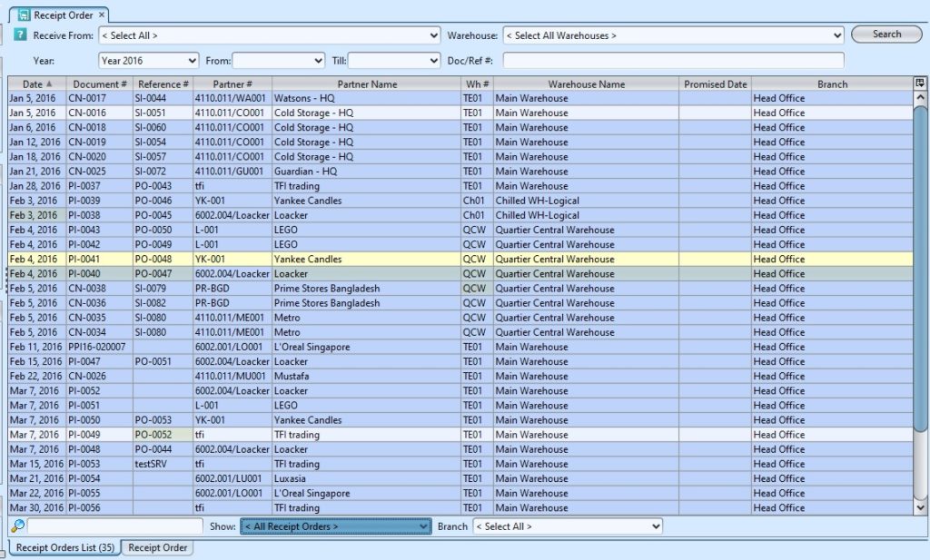Switch to the bottom Receipt Order tab
This screenshot has width=930, height=560.
tap(158, 547)
